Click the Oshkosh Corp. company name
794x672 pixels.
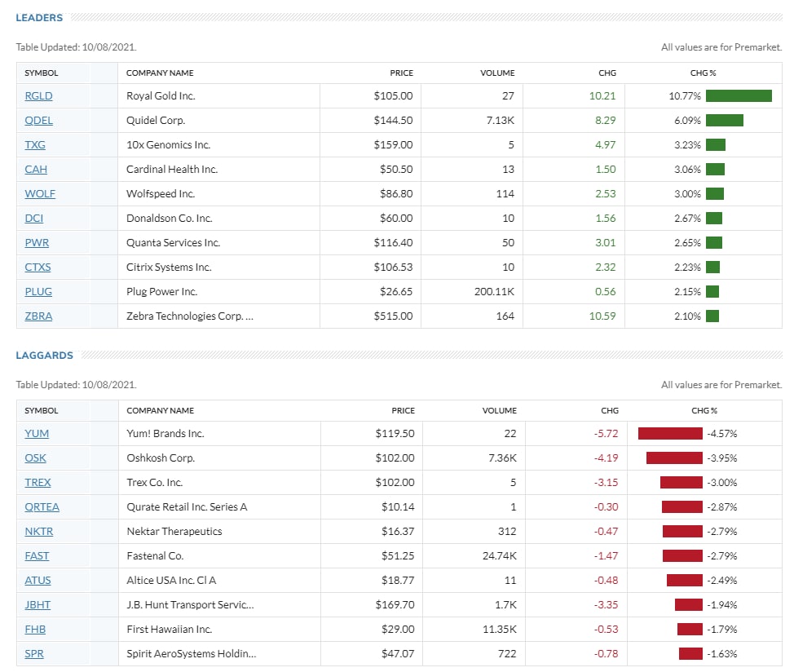161,458
